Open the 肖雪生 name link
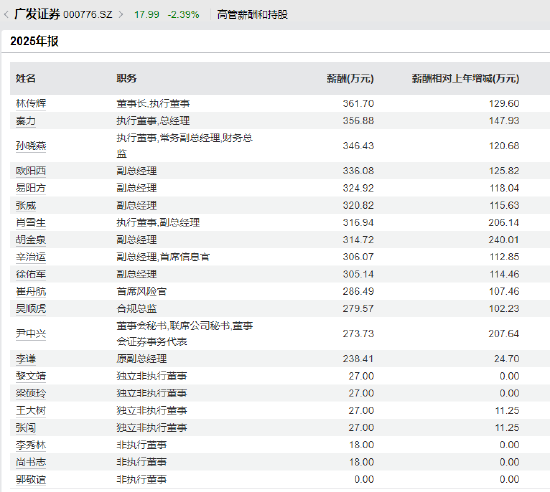Screen dimensions: 550x492 coord(31,222)
